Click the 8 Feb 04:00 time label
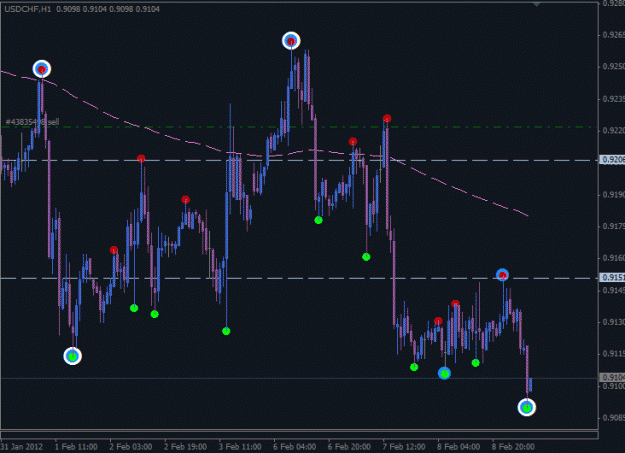625x453 pixels. pos(458,447)
